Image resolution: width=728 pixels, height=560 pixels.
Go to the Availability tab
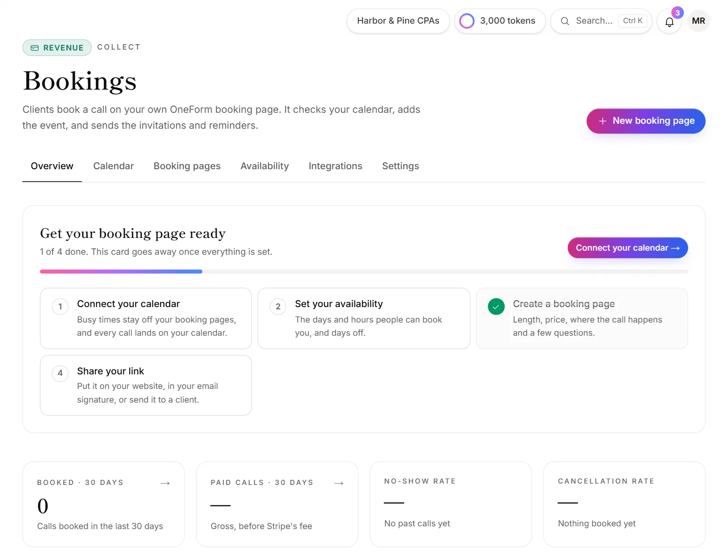(x=265, y=166)
